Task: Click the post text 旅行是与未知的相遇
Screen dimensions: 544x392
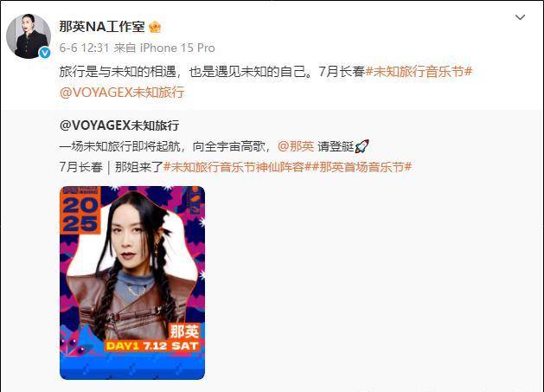Action: click(118, 72)
